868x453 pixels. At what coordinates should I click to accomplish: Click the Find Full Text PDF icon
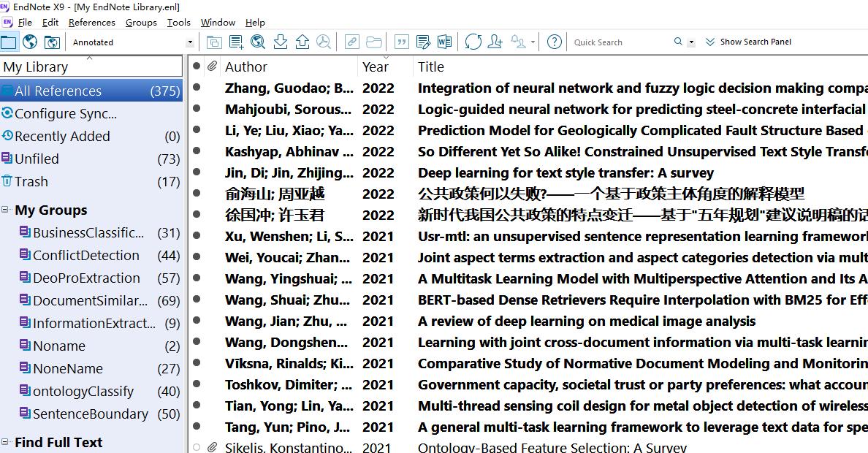point(324,42)
